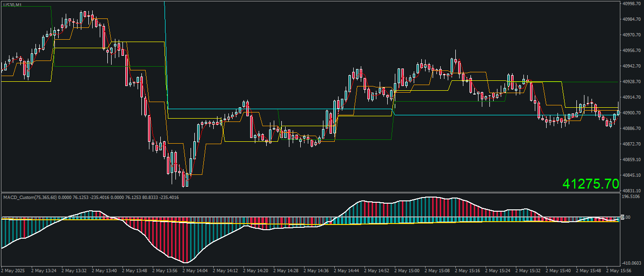The width and height of the screenshot is (644, 276).
Task: Click the dark green step line at top-left
Action: [26, 6]
